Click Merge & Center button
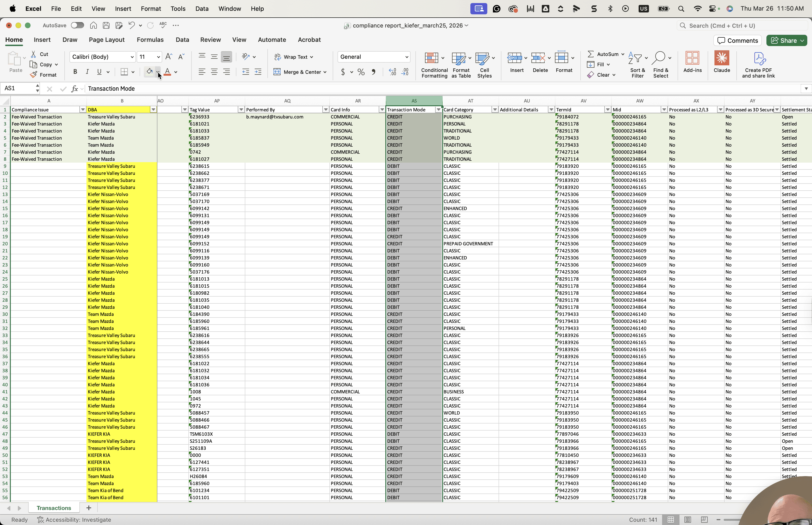The width and height of the screenshot is (812, 525). (x=297, y=72)
